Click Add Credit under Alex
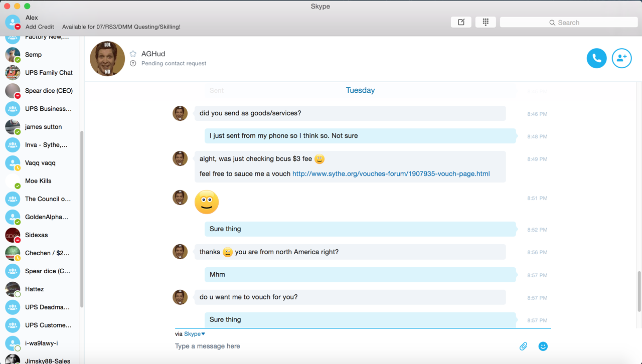This screenshot has width=642, height=364. pyautogui.click(x=40, y=27)
